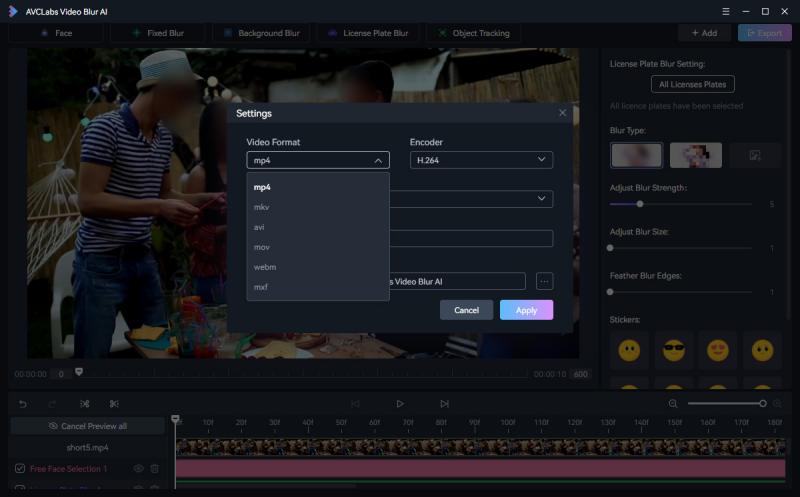Expand the dropdown below the Encoder field
The width and height of the screenshot is (800, 497).
pyautogui.click(x=471, y=198)
